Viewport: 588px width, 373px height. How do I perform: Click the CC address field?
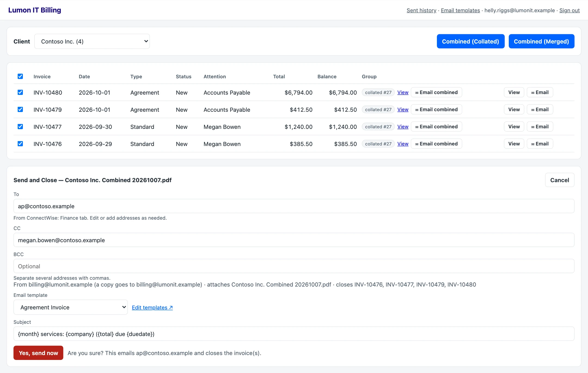pyautogui.click(x=294, y=240)
